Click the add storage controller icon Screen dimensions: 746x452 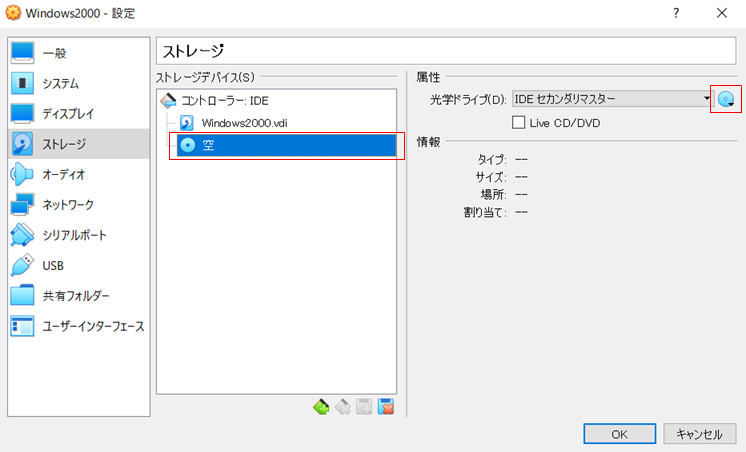(321, 407)
